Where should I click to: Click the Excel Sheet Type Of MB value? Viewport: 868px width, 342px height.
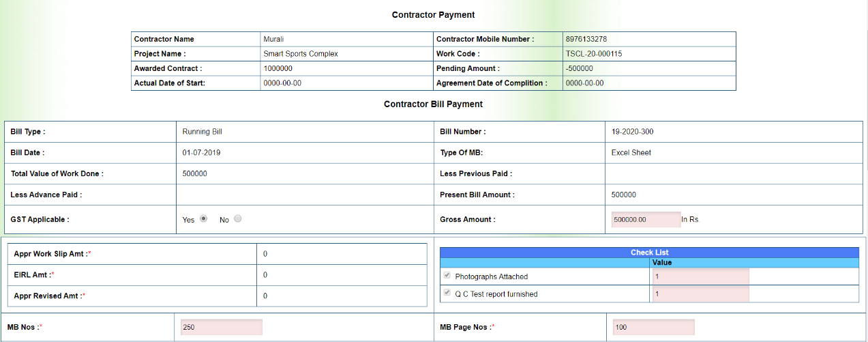pos(631,153)
